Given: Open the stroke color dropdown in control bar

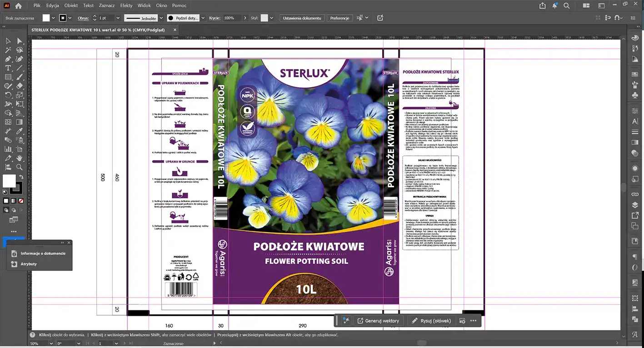Looking at the screenshot, I should [70, 18].
